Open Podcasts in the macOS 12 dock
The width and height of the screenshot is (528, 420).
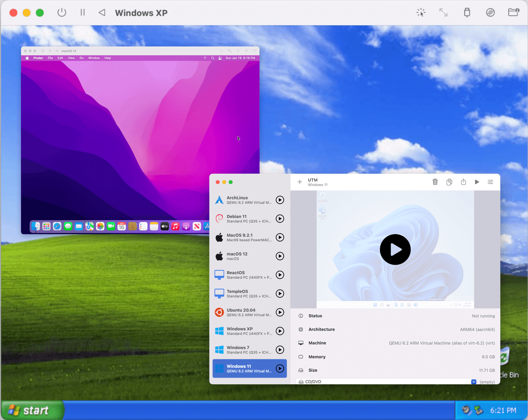tap(186, 226)
